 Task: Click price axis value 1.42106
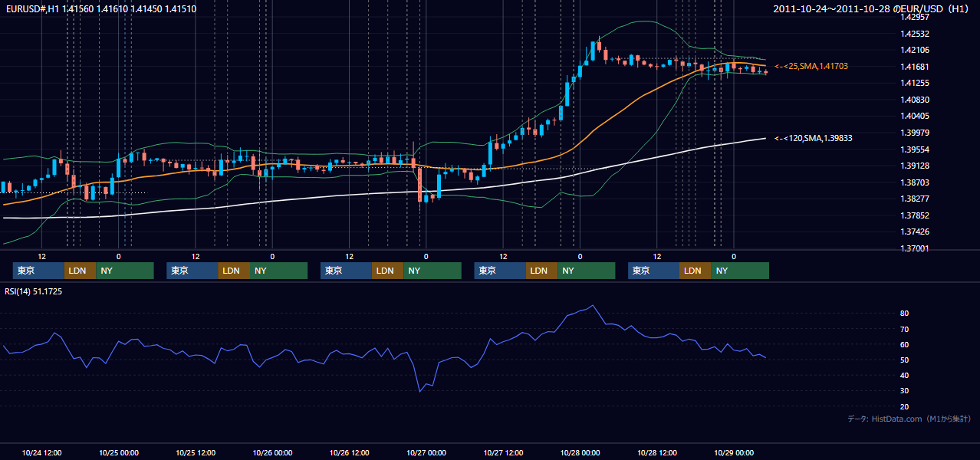click(x=915, y=50)
